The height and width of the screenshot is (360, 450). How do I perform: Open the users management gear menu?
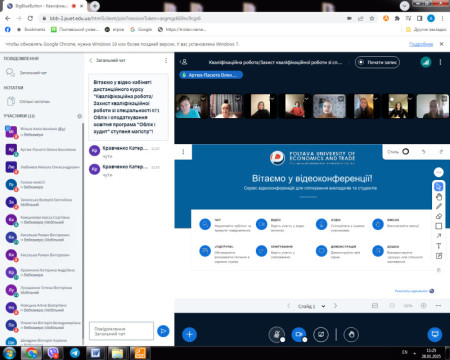(x=79, y=116)
